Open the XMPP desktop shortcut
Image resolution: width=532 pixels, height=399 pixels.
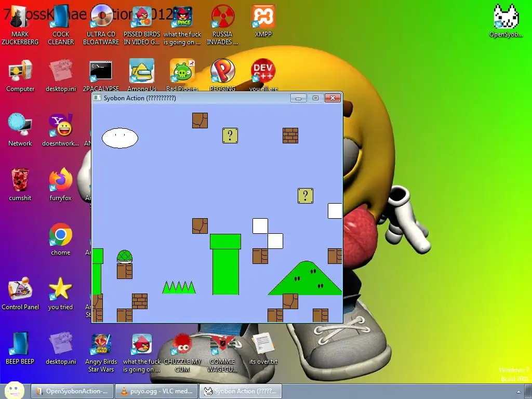263,21
